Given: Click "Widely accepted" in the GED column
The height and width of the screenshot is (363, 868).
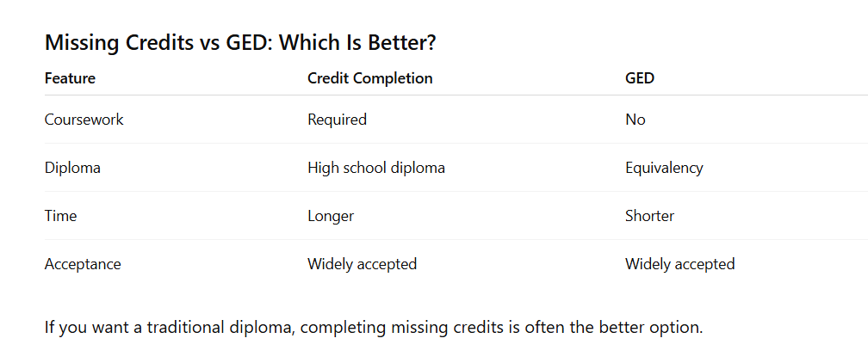Looking at the screenshot, I should click(x=679, y=264).
